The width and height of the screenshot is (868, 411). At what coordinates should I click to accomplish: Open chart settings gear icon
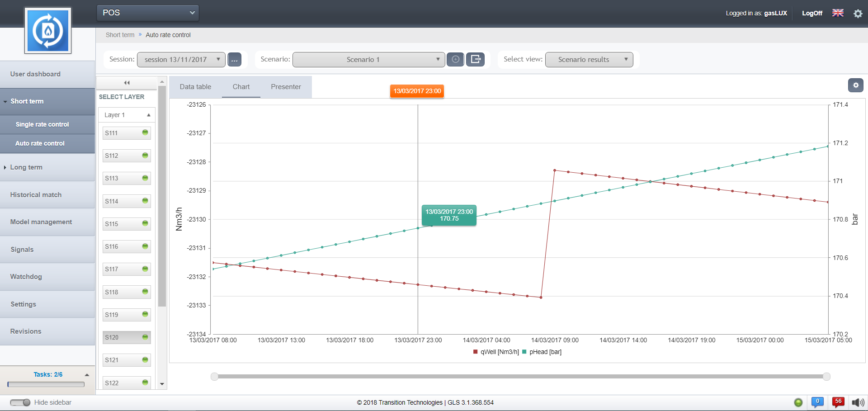tap(855, 85)
